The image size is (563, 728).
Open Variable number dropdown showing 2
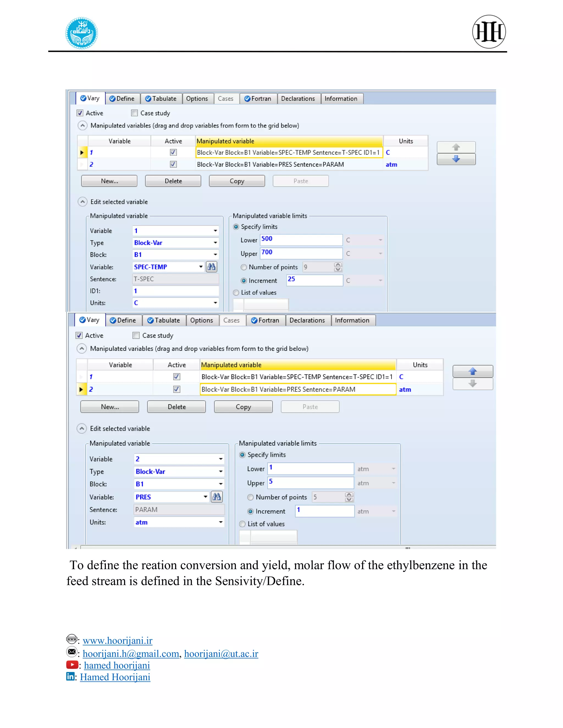[221, 459]
